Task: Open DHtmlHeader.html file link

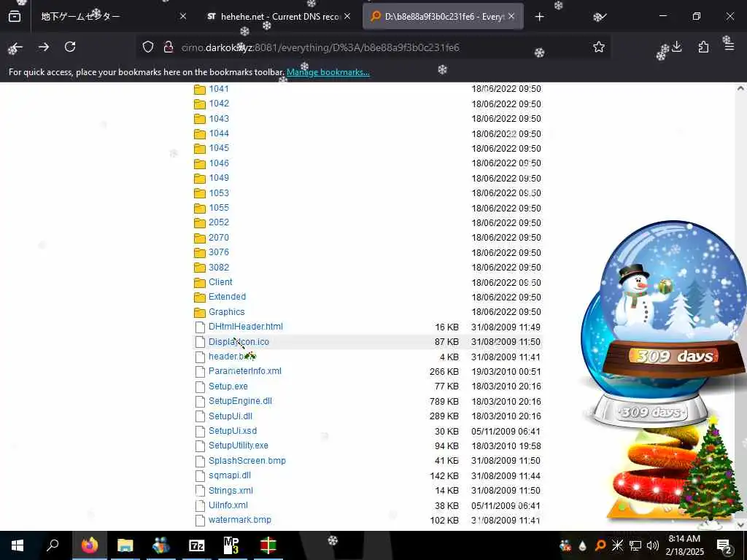Action: pyautogui.click(x=245, y=327)
